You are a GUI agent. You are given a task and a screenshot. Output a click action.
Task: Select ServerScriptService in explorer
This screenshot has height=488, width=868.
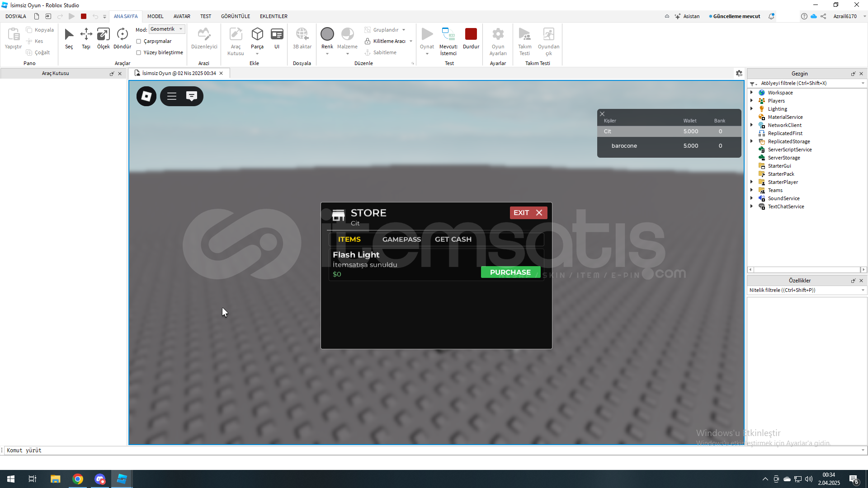[790, 150]
